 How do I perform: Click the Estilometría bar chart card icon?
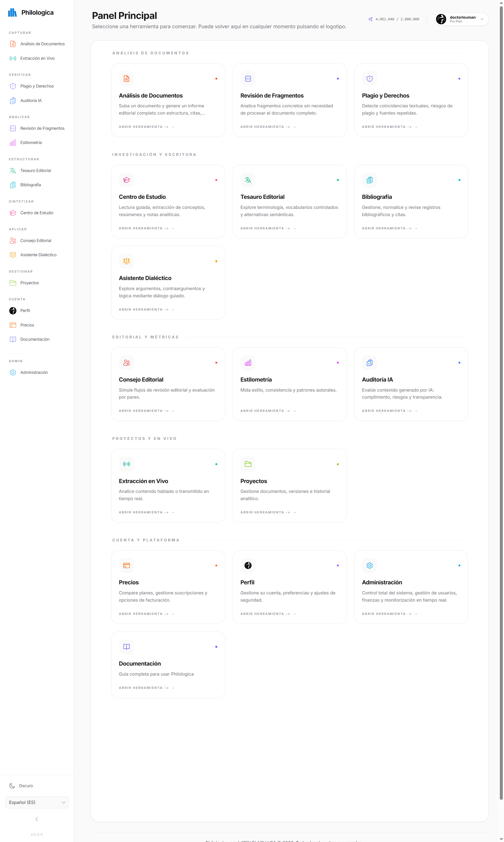tap(248, 363)
